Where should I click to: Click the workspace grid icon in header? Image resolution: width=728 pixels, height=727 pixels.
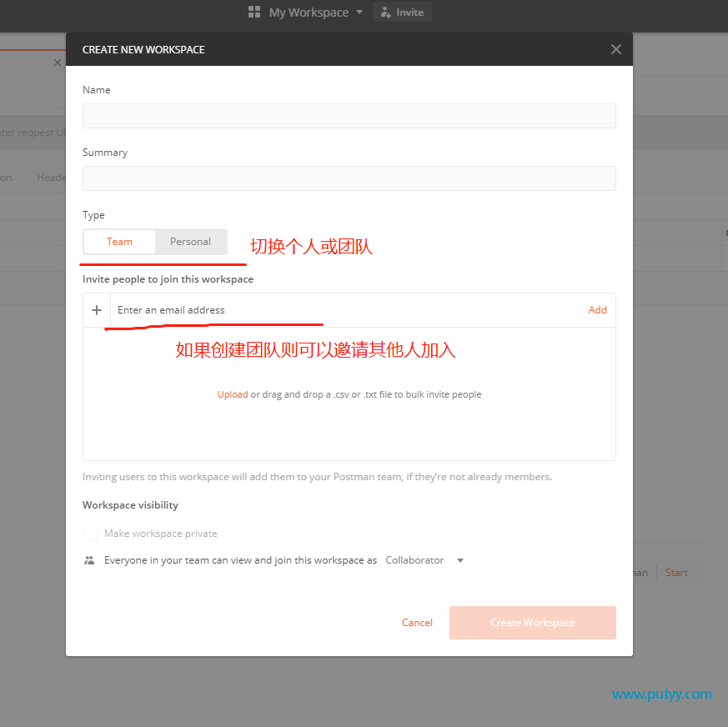click(x=254, y=12)
